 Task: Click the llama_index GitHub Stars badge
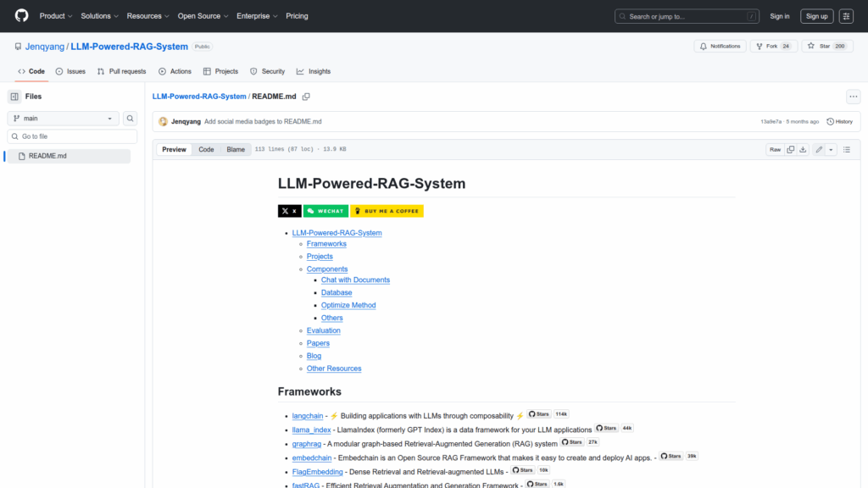pyautogui.click(x=615, y=428)
